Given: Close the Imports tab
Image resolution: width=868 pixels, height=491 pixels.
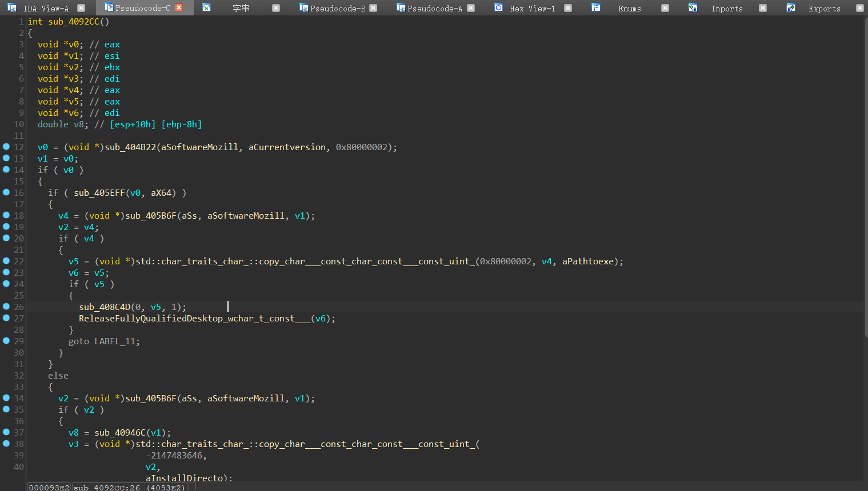Looking at the screenshot, I should pos(763,8).
